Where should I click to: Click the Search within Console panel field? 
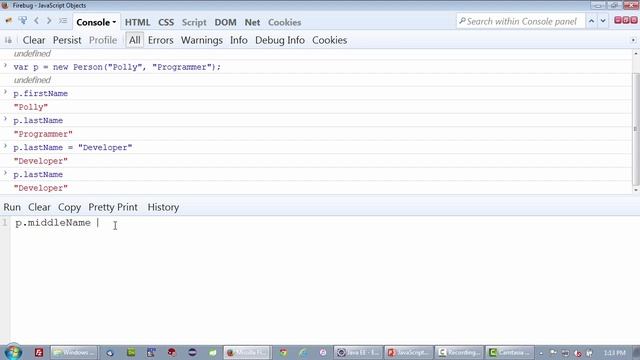tap(521, 21)
